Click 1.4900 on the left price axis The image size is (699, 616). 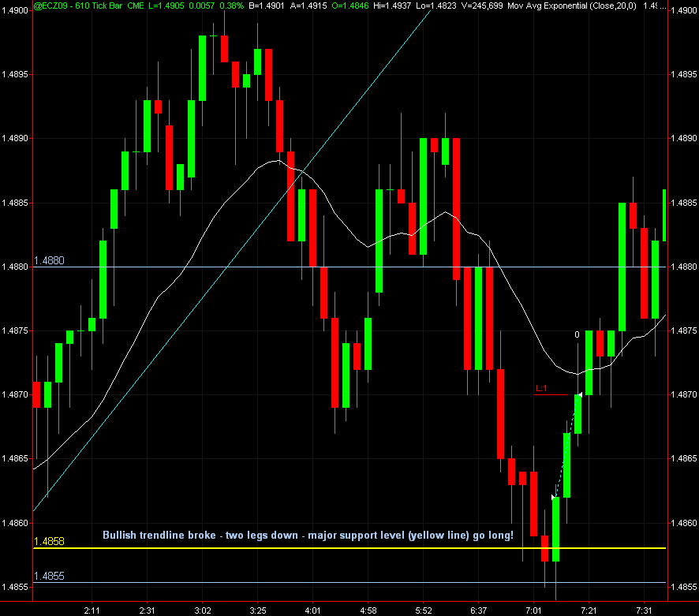(15, 10)
